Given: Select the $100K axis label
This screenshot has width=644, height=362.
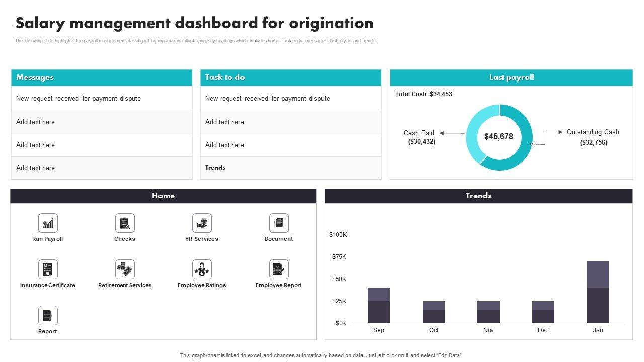Looking at the screenshot, I should [x=338, y=235].
